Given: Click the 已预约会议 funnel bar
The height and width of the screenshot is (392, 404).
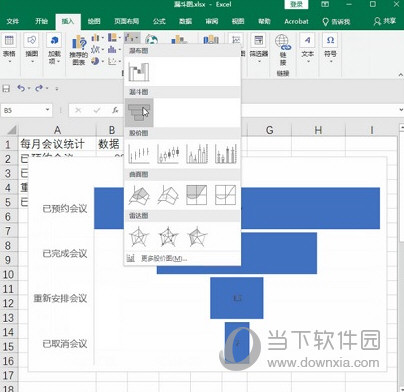Looking at the screenshot, I should click(237, 208).
